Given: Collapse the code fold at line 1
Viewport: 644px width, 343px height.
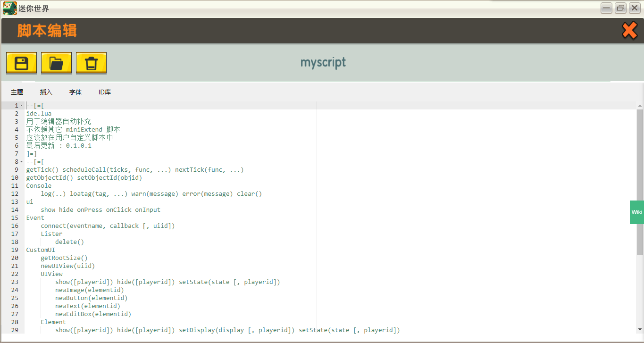Looking at the screenshot, I should point(21,106).
